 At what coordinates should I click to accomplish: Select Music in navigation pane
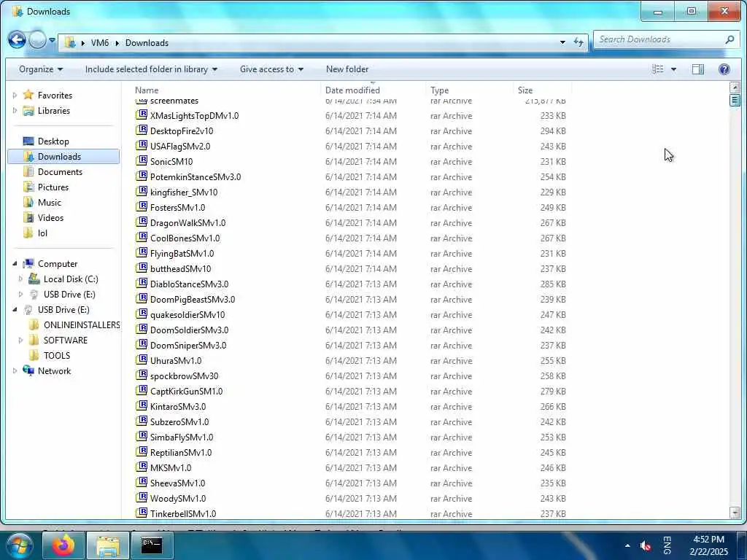click(x=50, y=203)
